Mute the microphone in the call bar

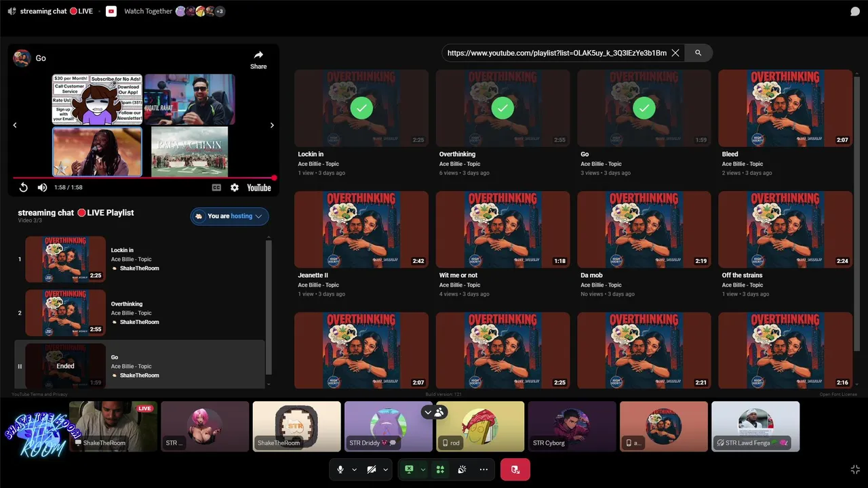[340, 469]
